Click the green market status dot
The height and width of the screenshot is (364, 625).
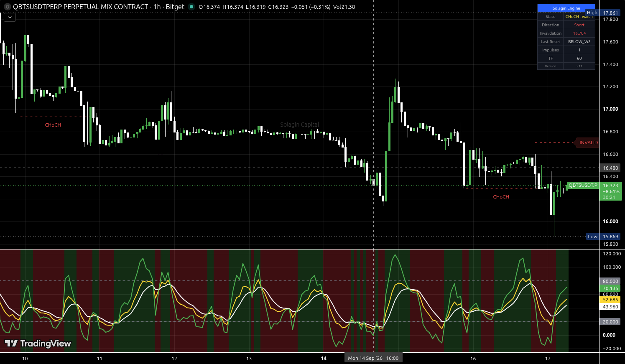coord(191,7)
